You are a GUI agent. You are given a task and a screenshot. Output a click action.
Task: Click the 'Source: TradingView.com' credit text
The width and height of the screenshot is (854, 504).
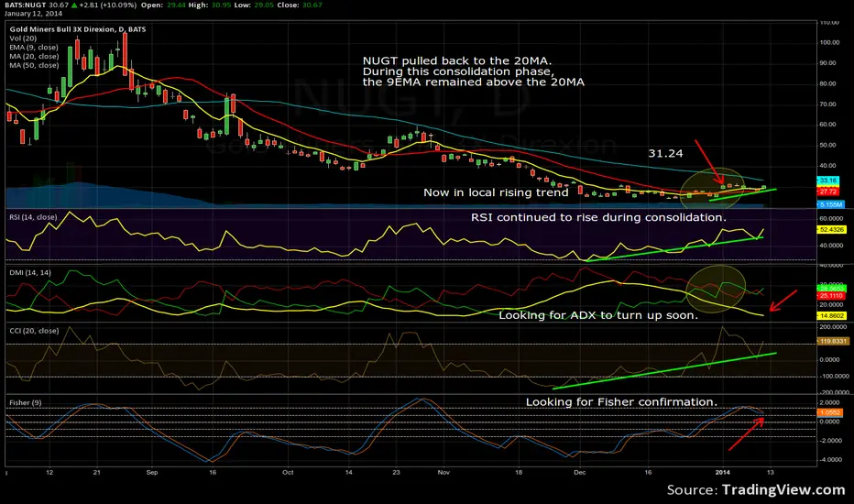tap(756, 490)
